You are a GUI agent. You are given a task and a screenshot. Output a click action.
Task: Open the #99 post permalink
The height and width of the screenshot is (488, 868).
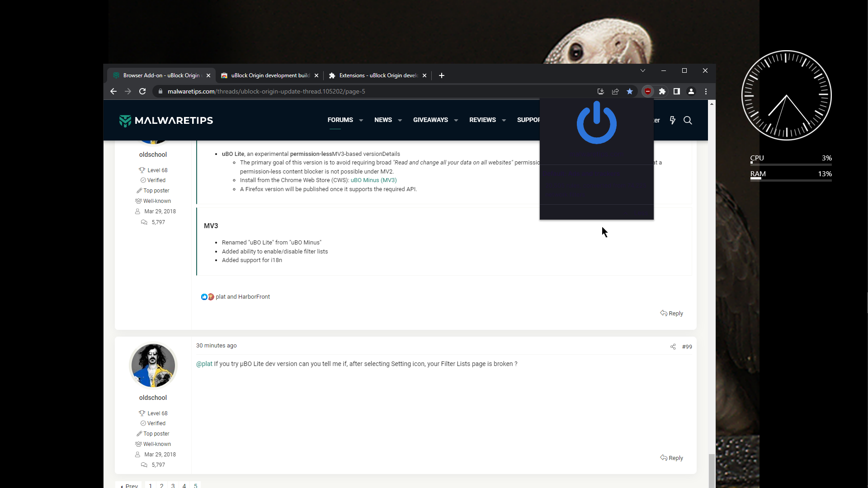(x=687, y=347)
